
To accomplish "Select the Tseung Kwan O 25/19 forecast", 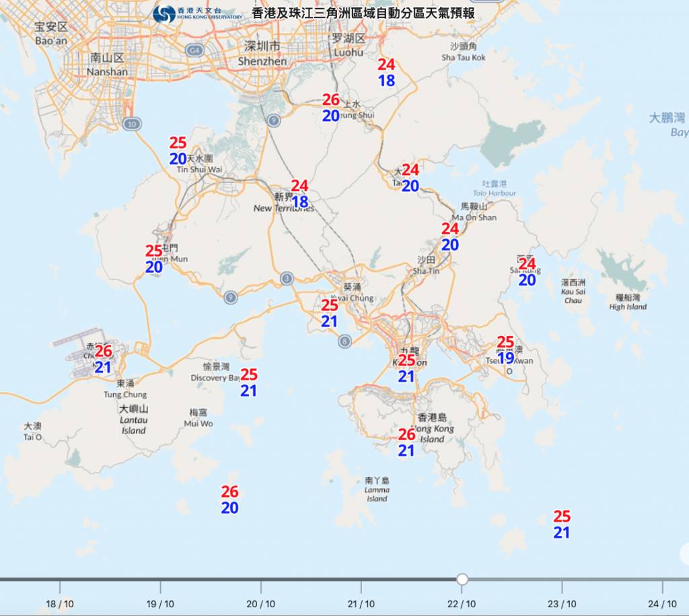I will pos(505,350).
